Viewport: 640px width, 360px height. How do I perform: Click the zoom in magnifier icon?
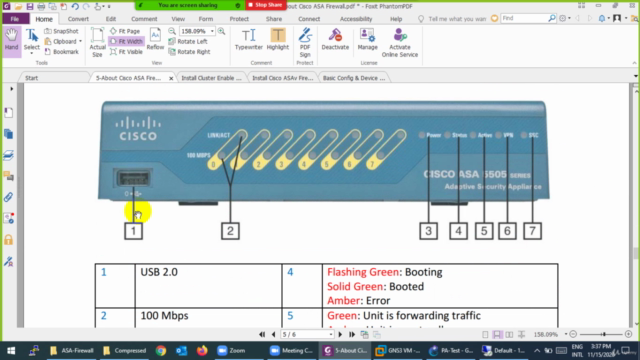pos(221,31)
